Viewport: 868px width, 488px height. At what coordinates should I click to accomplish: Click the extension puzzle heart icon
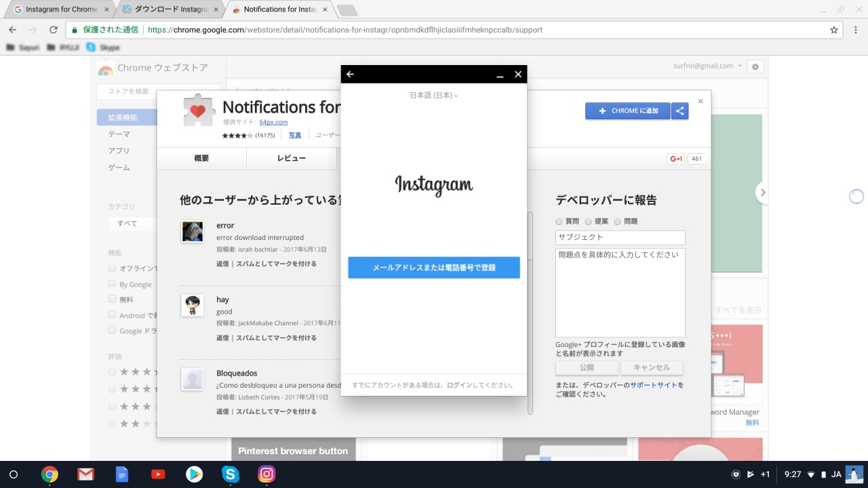point(199,110)
